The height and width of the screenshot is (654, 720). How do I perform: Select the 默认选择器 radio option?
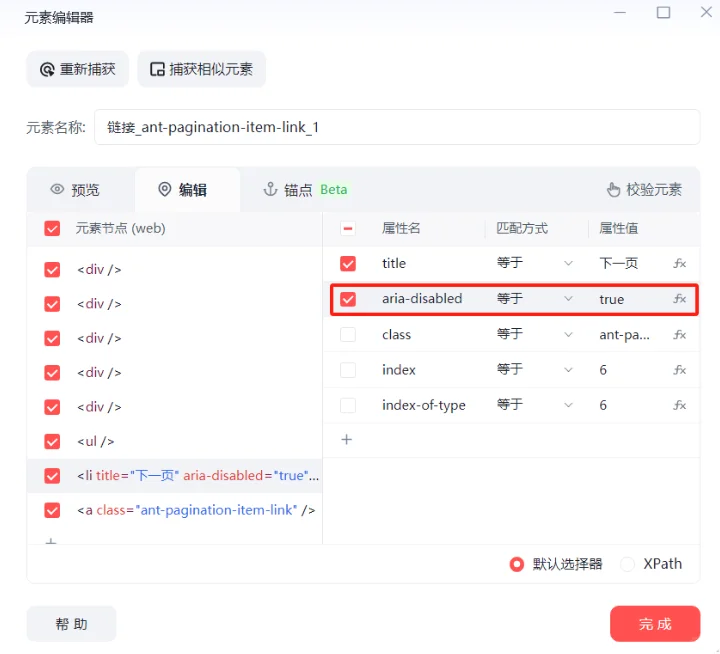(517, 564)
